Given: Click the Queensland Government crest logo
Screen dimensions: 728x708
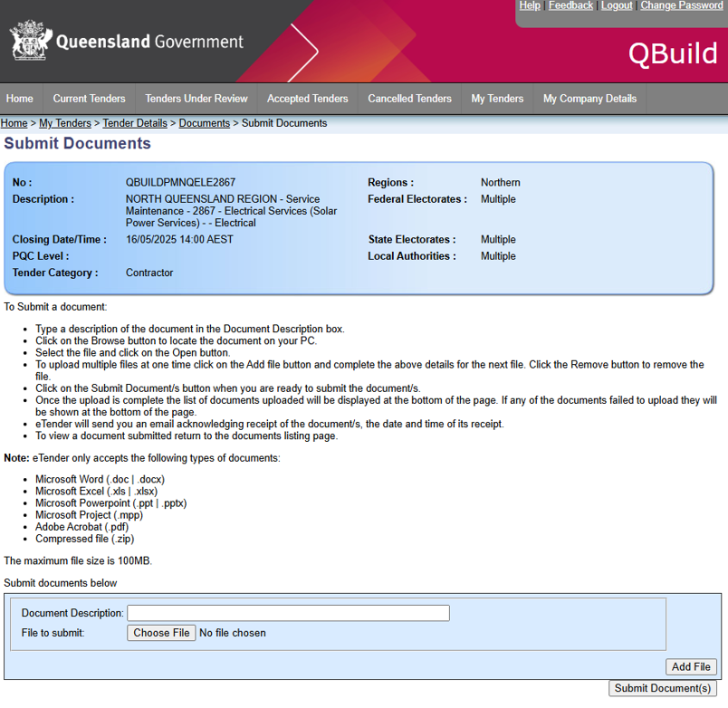Looking at the screenshot, I should click(30, 41).
